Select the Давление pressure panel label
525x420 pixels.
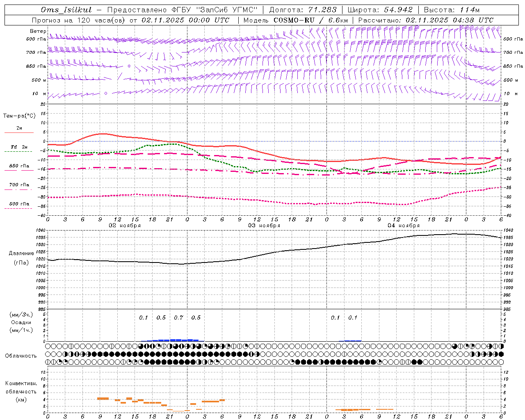point(21,253)
